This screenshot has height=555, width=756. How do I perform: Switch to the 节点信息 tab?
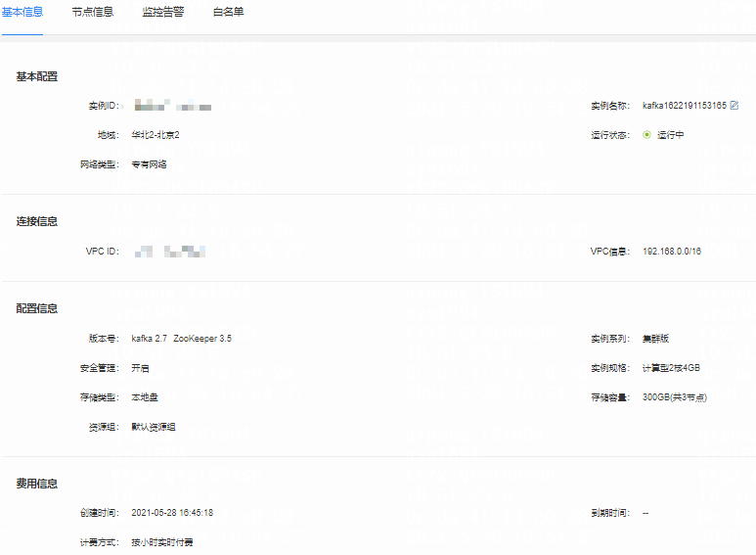tap(93, 13)
